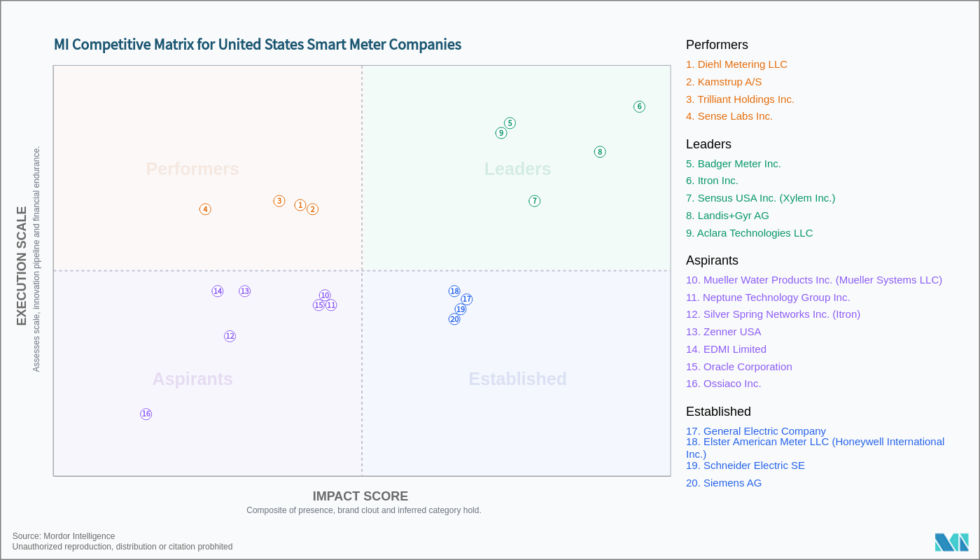Select the Silver Spring marker numbered 12

click(230, 336)
